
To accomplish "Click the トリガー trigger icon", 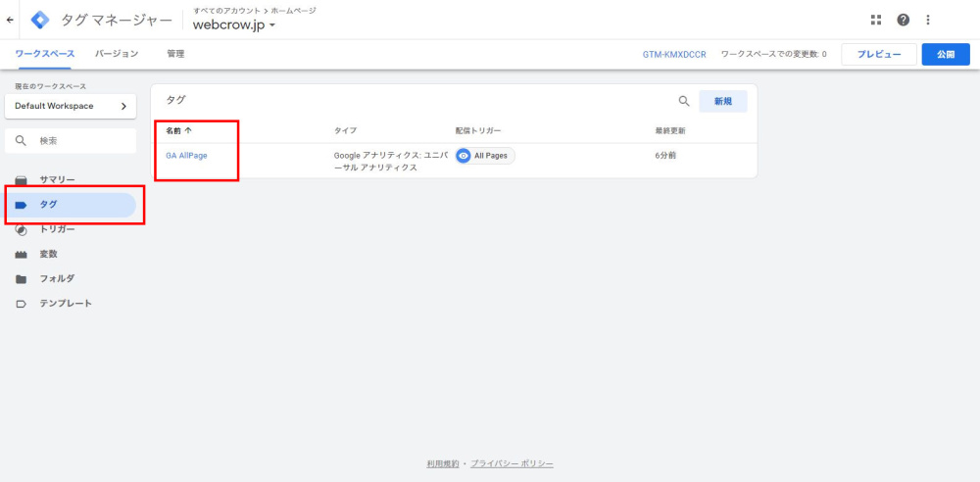I will 22,230.
